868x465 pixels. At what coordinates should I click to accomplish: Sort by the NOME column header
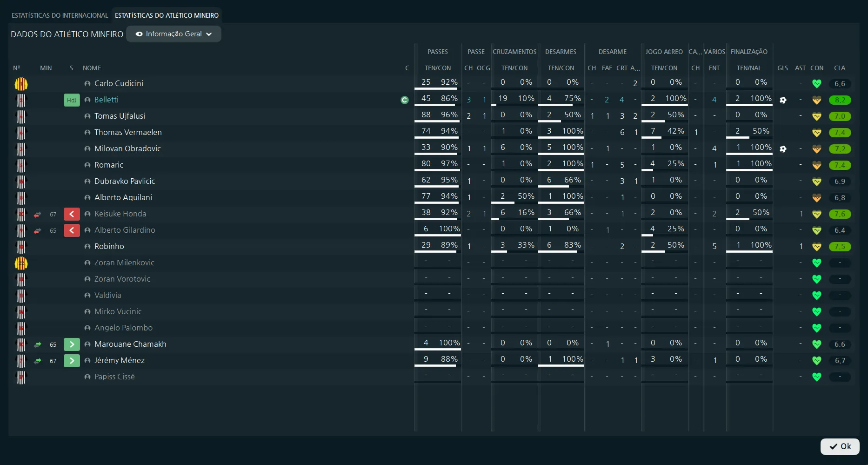coord(92,68)
